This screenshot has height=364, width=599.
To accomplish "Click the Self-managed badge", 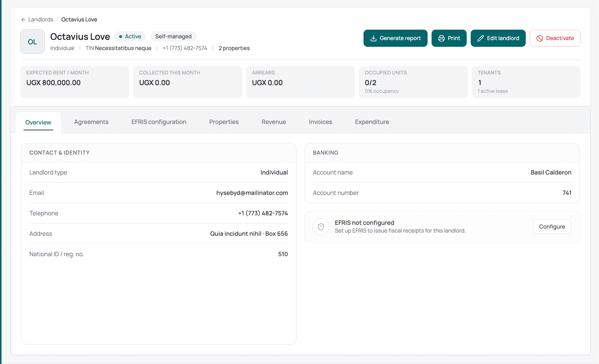I will coord(173,37).
